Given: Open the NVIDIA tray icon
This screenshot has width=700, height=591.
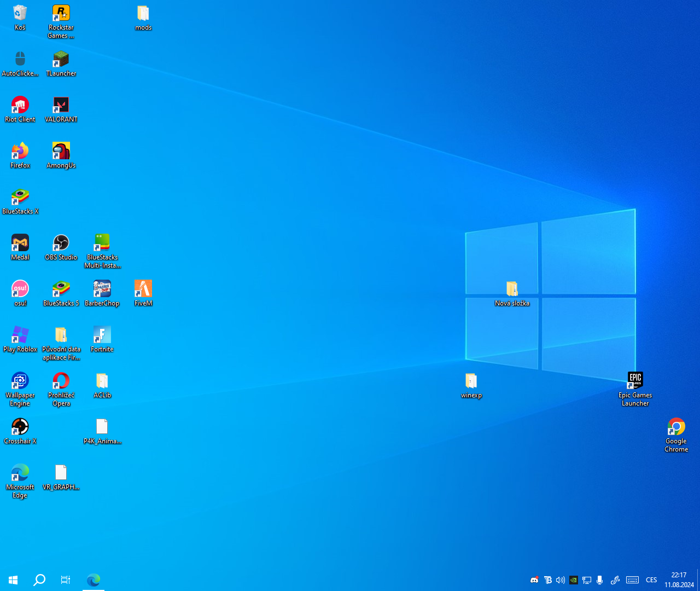Looking at the screenshot, I should point(574,580).
